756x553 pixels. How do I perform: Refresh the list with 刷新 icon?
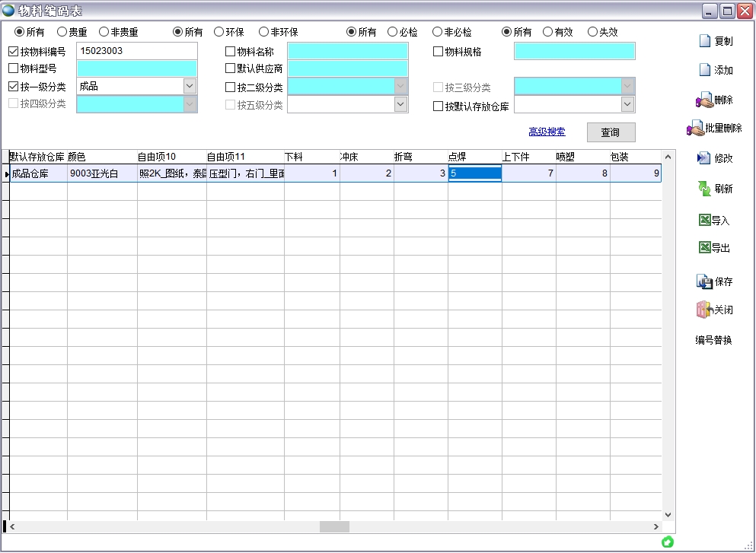704,188
